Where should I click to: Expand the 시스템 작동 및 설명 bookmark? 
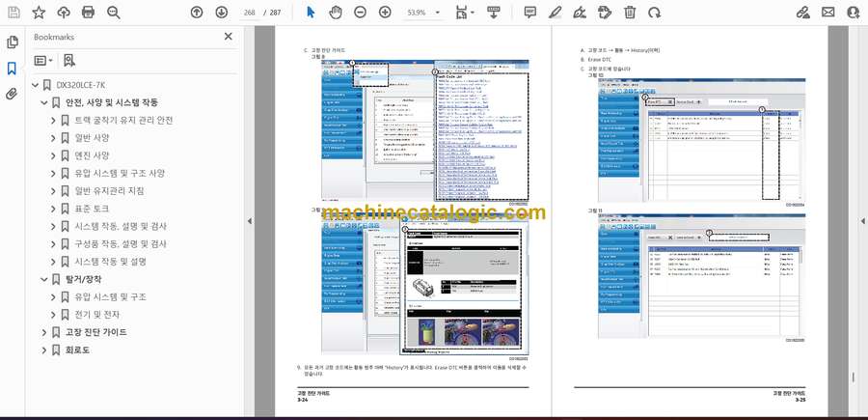point(53,262)
